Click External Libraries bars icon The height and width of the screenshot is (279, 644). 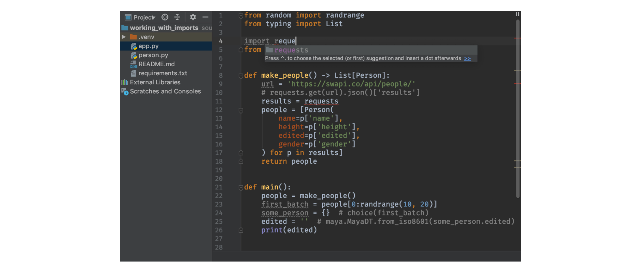click(x=125, y=82)
